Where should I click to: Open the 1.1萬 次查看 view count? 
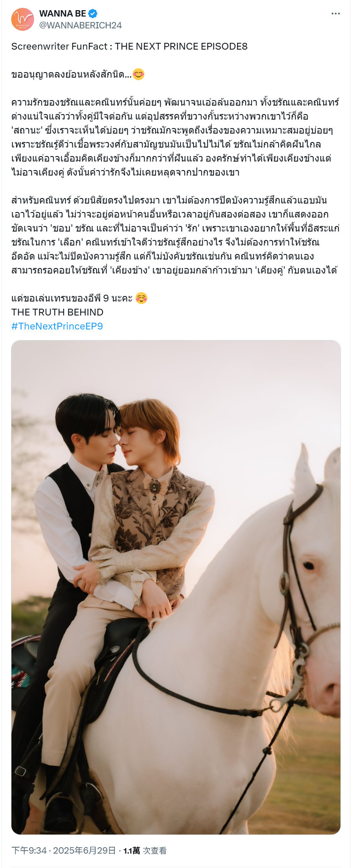[x=145, y=850]
